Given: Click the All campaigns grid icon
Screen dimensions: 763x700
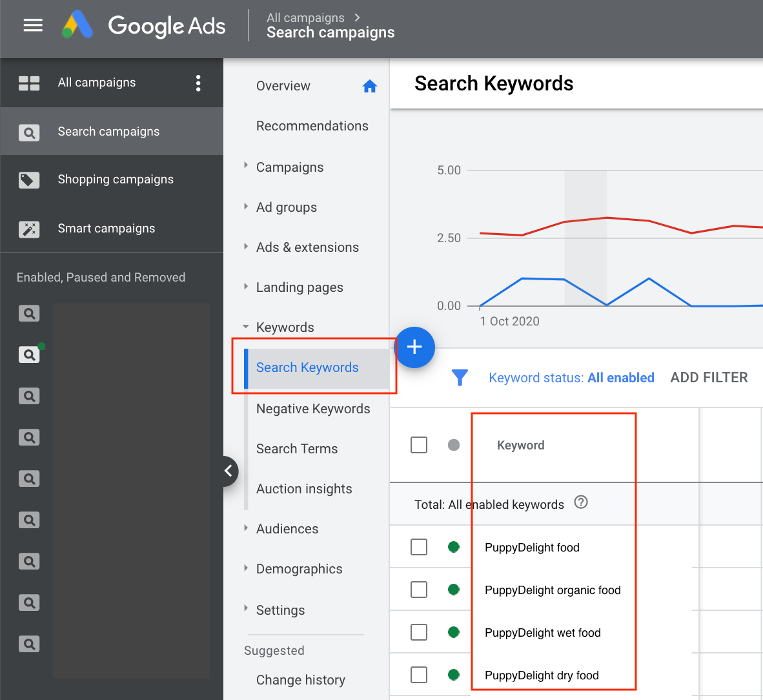Looking at the screenshot, I should point(29,83).
